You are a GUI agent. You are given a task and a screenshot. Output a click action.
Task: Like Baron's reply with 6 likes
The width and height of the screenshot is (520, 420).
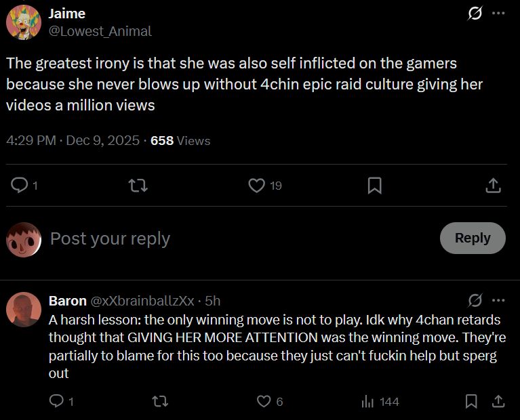point(264,402)
